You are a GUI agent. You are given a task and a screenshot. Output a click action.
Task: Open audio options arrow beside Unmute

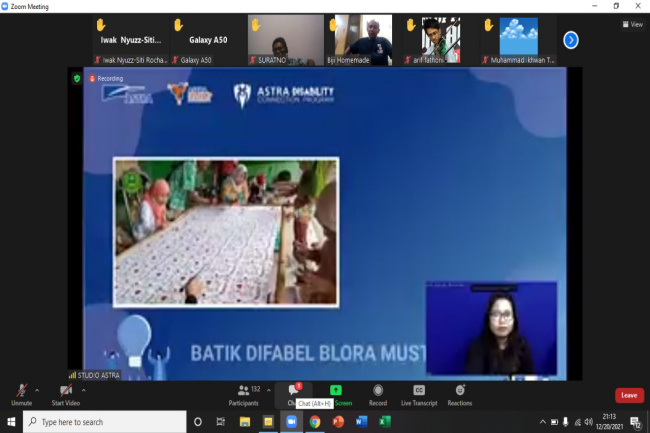coord(37,390)
